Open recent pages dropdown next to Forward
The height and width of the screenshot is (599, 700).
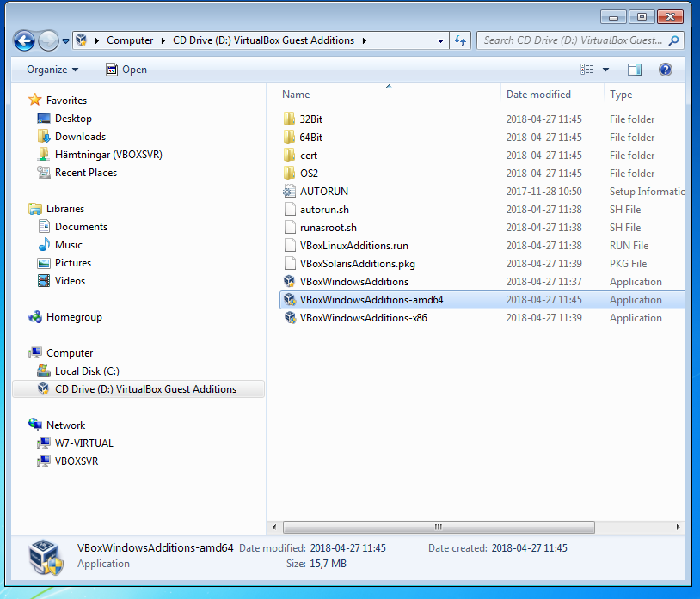pyautogui.click(x=66, y=40)
